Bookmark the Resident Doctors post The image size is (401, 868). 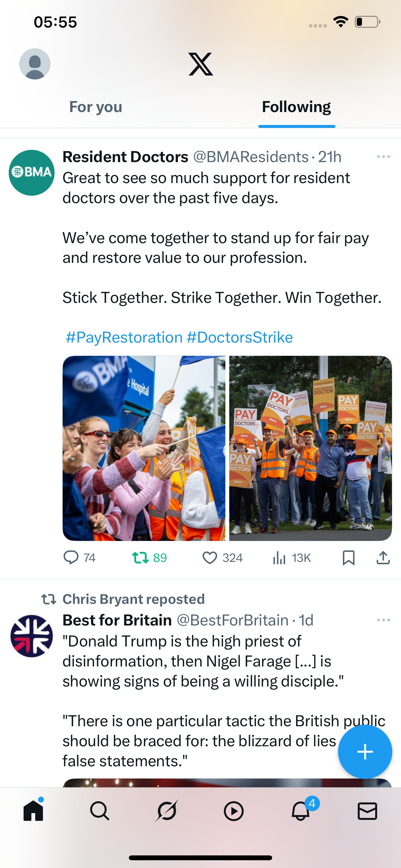coord(348,558)
